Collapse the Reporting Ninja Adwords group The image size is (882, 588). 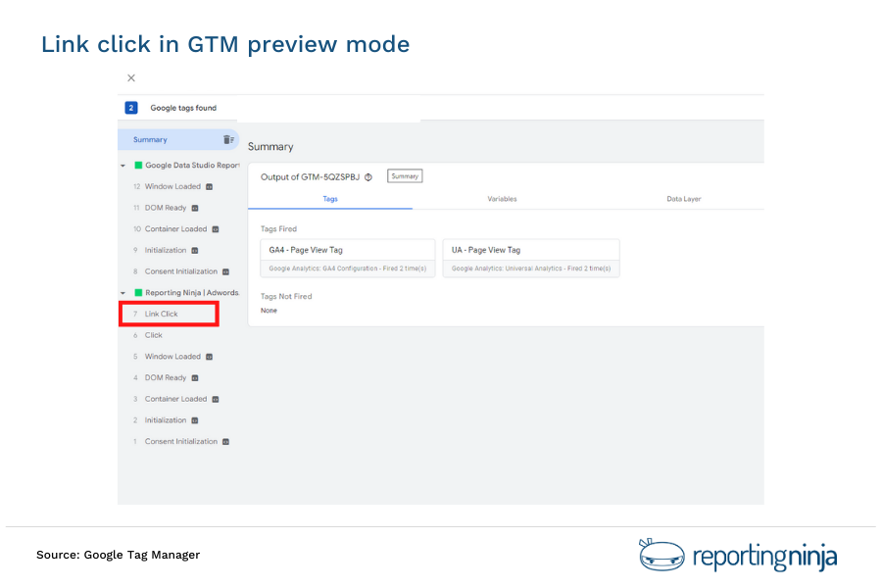tap(121, 290)
